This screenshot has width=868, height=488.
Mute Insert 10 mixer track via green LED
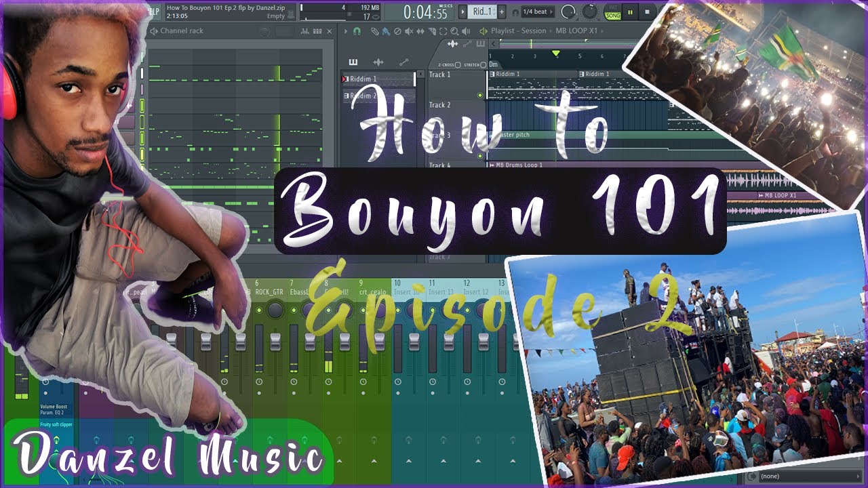click(x=398, y=310)
